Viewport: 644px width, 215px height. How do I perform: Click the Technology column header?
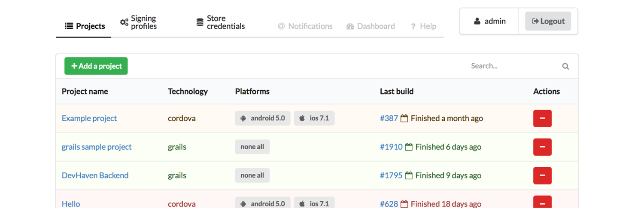pos(188,91)
